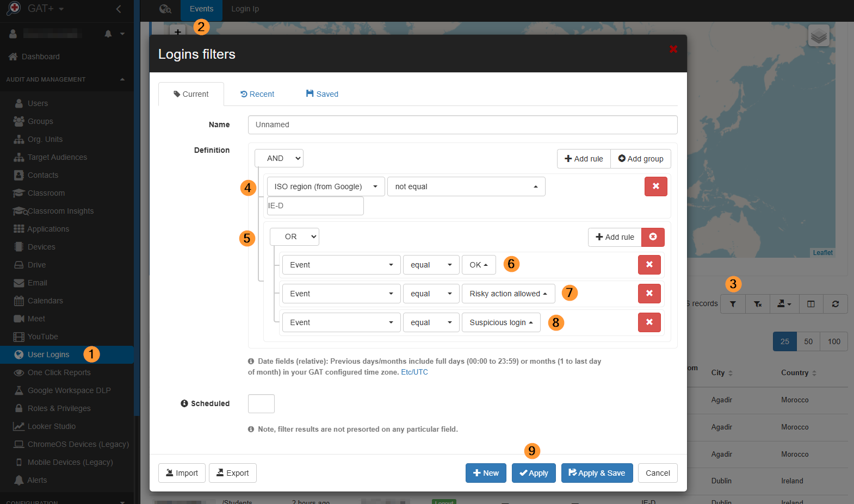The image size is (854, 504).
Task: Click Add rule in the OR group
Action: [x=615, y=237]
